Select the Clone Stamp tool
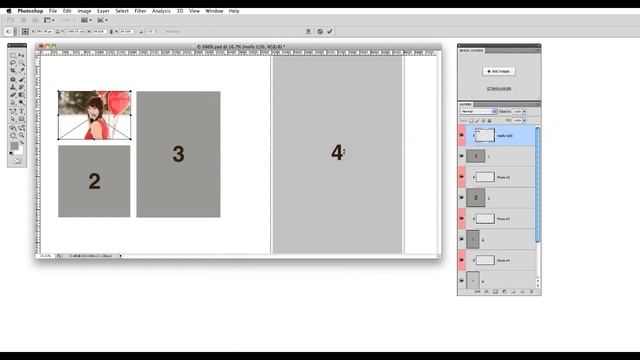The height and width of the screenshot is (360, 640). (13, 87)
